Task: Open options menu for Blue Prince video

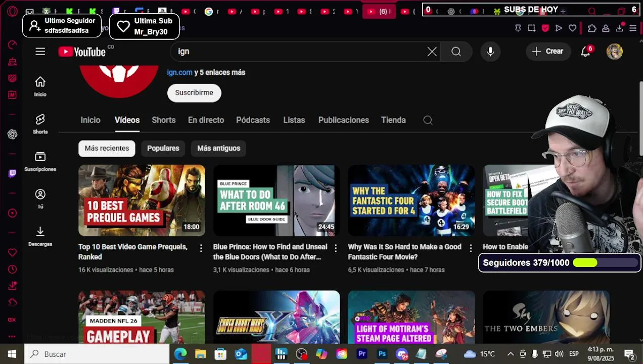Action: pyautogui.click(x=336, y=248)
